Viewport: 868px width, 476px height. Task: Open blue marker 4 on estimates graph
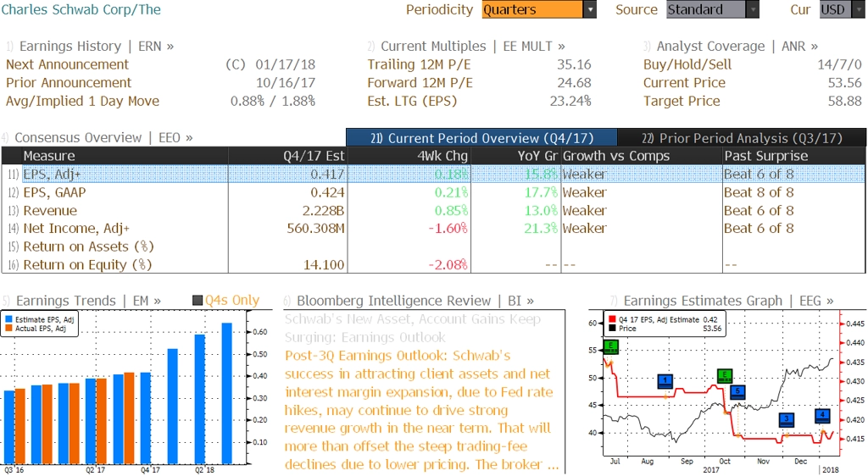(x=822, y=416)
